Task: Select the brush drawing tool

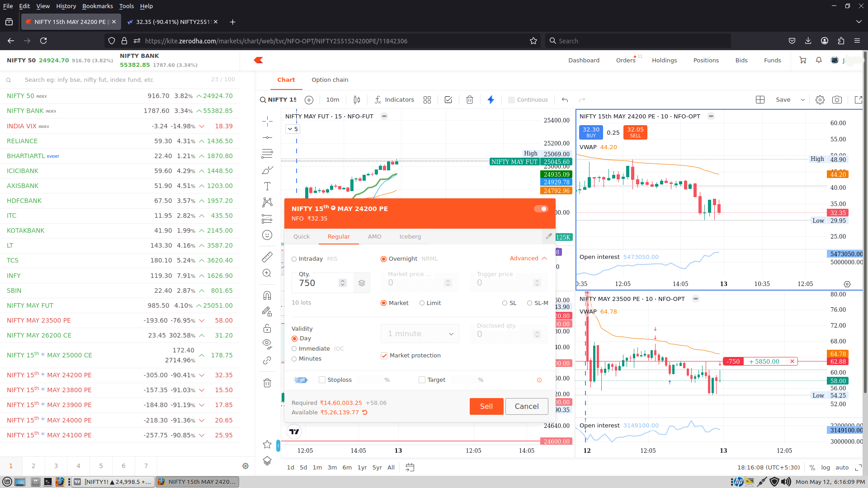Action: [x=267, y=170]
